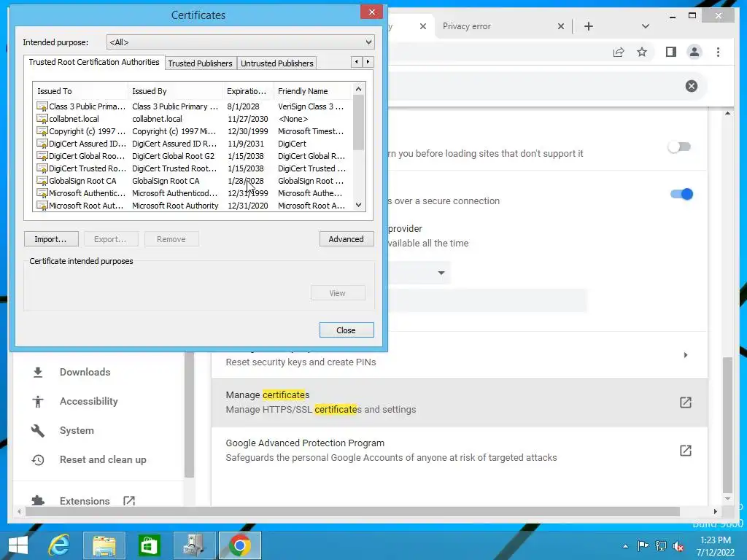The height and width of the screenshot is (560, 747).
Task: Sort by the Issued By column
Action: coord(175,91)
